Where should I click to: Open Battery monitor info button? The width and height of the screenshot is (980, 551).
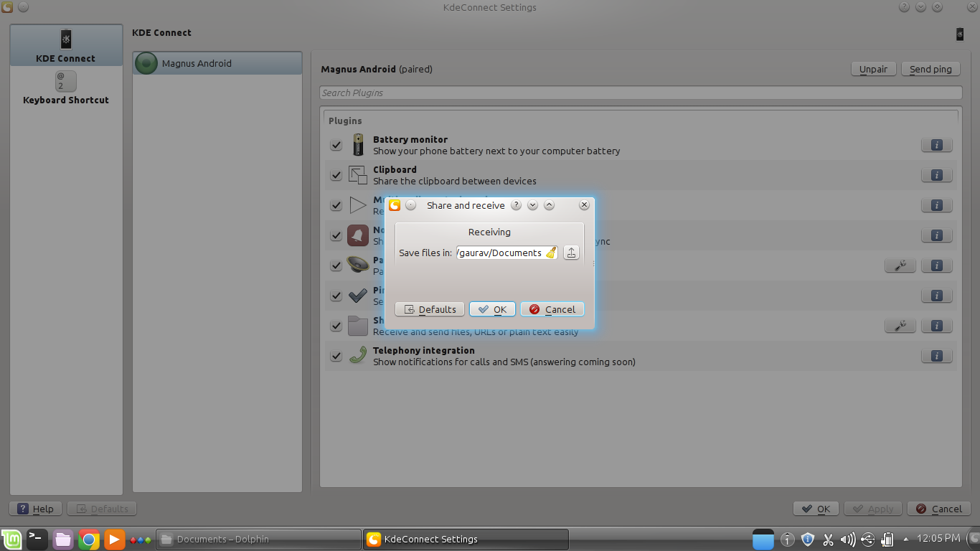coord(936,145)
